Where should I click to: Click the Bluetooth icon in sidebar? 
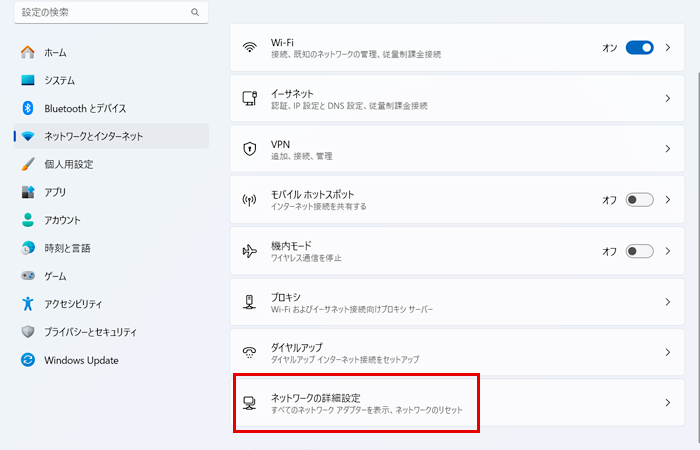pos(28,108)
